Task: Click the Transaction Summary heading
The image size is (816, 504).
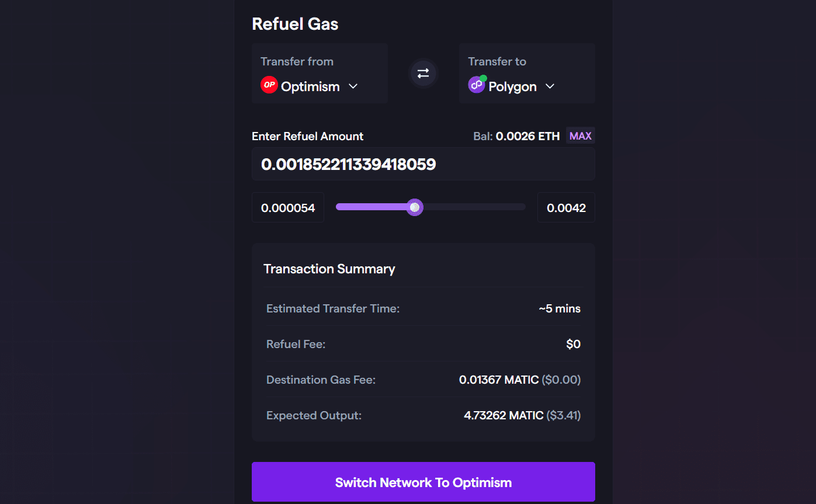Action: (x=329, y=269)
